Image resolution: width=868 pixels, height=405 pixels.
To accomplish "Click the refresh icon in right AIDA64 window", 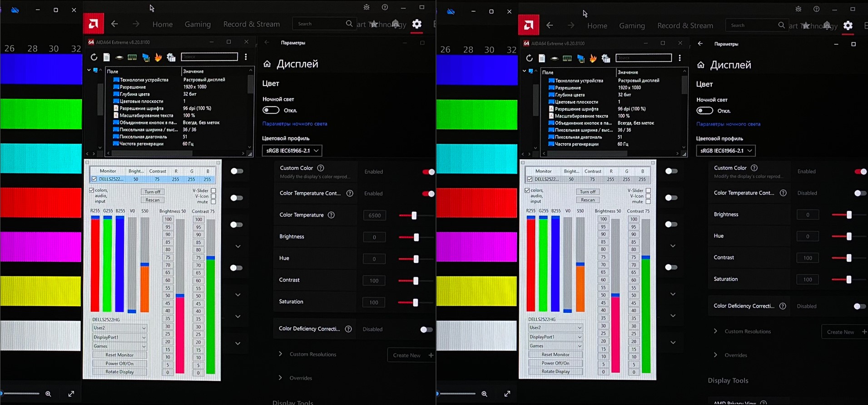I will pos(529,58).
